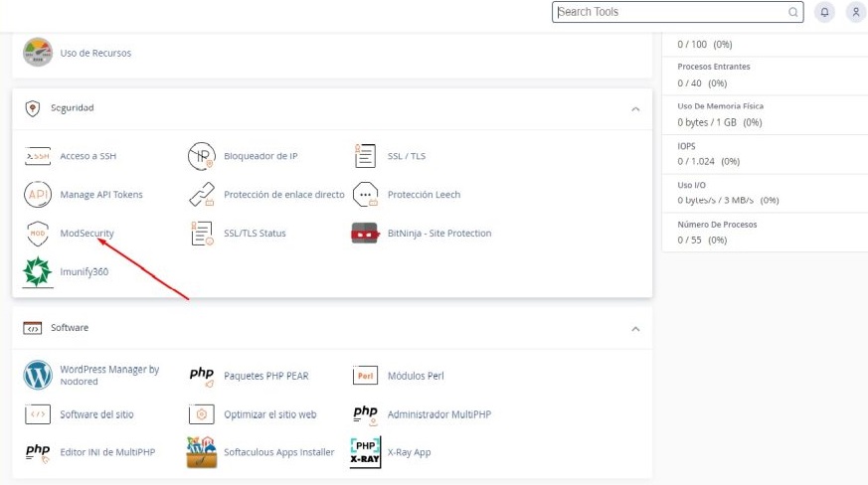This screenshot has height=485, width=868.
Task: Click the Softaculous Apps Installer icon
Action: [202, 452]
